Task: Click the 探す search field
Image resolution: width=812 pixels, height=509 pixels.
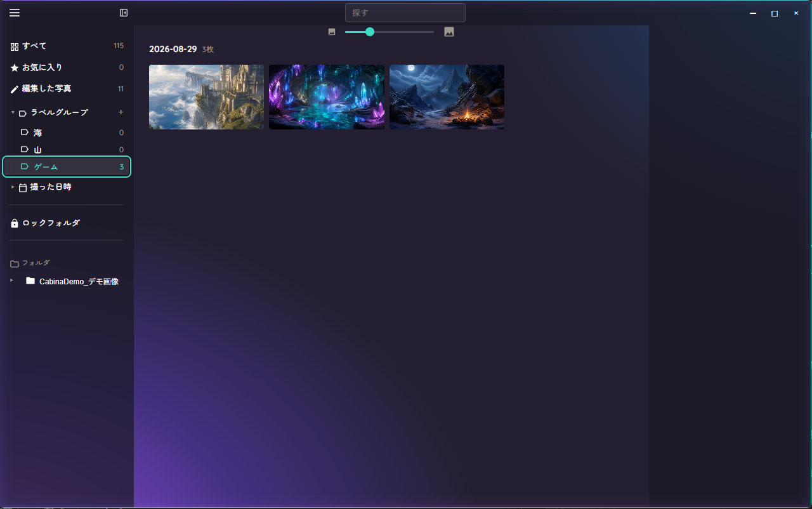Action: coord(405,13)
